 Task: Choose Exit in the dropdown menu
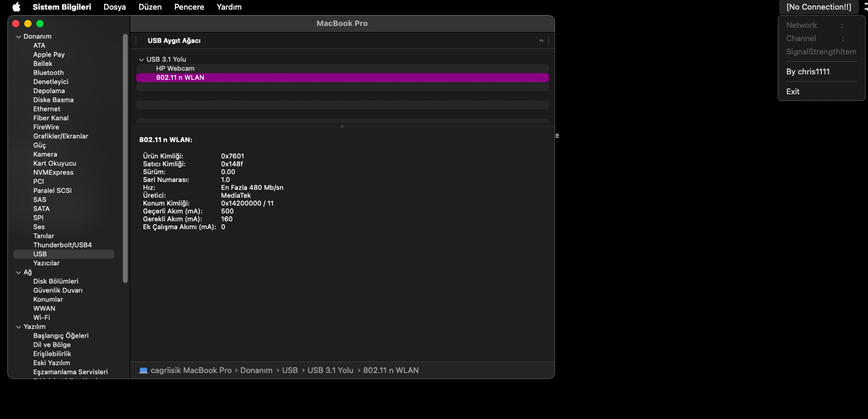[792, 92]
